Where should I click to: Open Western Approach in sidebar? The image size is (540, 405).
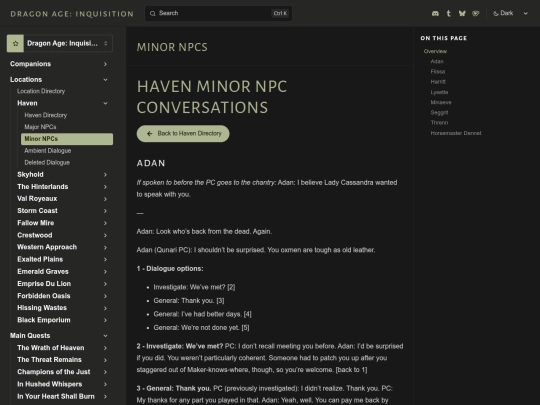(47, 247)
